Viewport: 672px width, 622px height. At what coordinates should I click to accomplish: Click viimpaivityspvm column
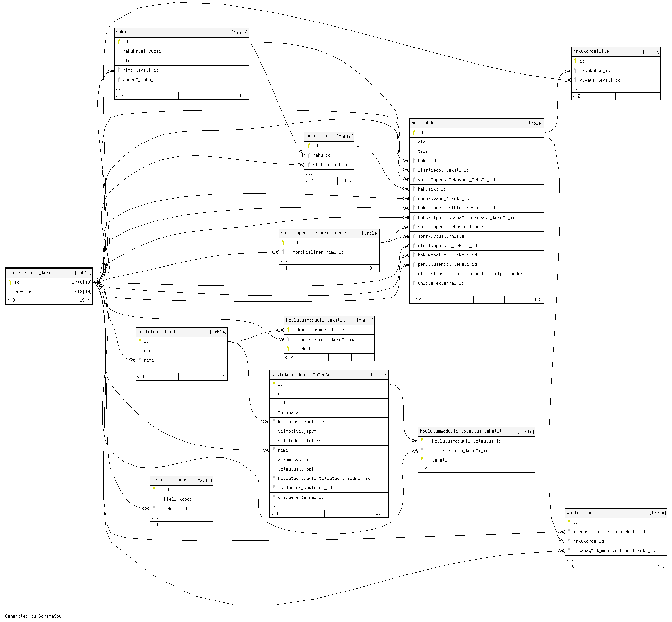pyautogui.click(x=329, y=431)
